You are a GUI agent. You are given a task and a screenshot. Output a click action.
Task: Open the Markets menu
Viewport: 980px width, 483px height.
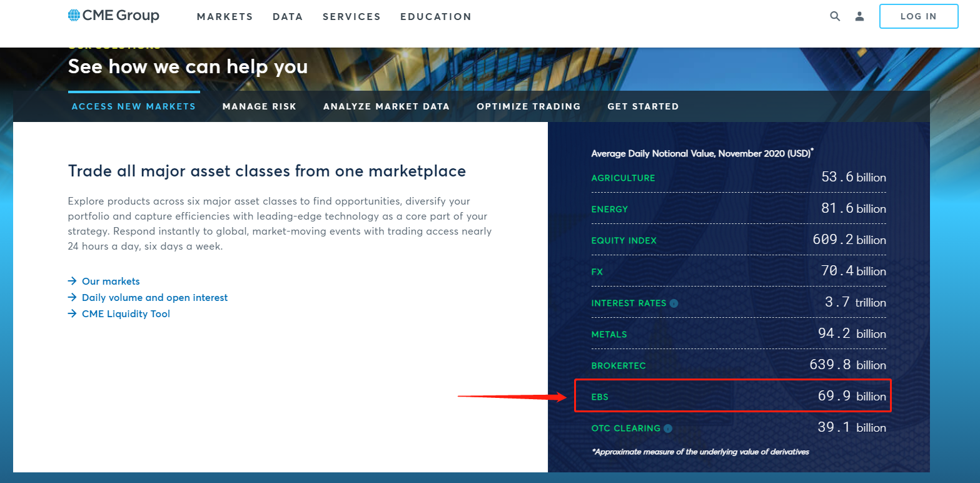225,17
